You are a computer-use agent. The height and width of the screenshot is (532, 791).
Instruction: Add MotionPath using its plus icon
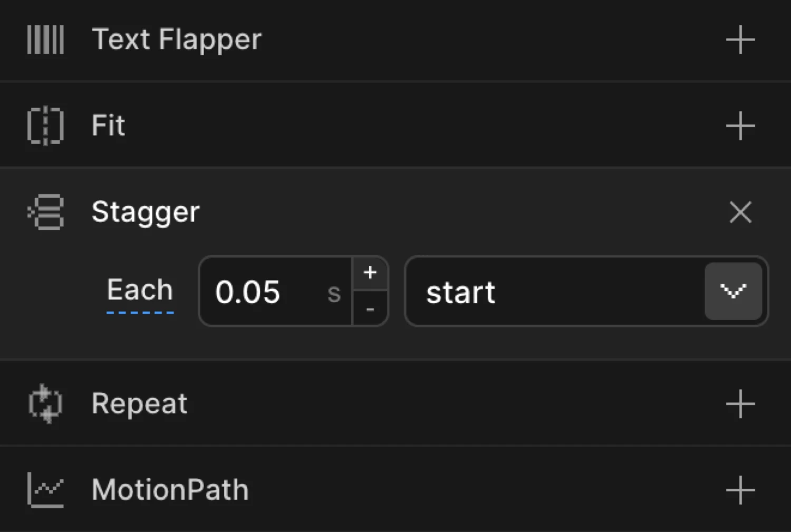(740, 489)
